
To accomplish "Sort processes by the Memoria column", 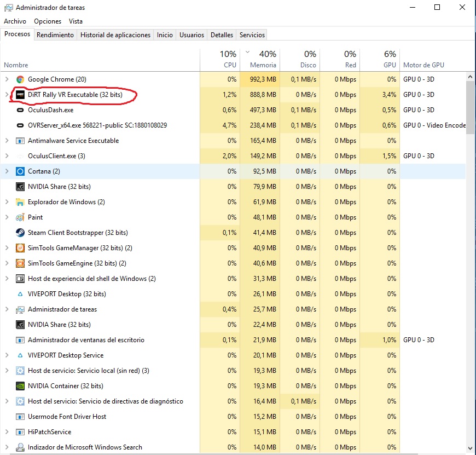I will (260, 60).
